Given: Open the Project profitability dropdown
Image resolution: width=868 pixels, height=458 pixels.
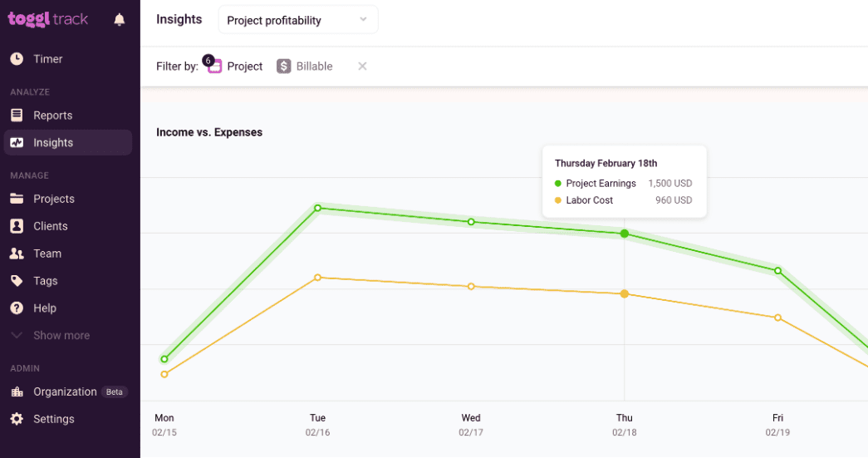Looking at the screenshot, I should 297,20.
